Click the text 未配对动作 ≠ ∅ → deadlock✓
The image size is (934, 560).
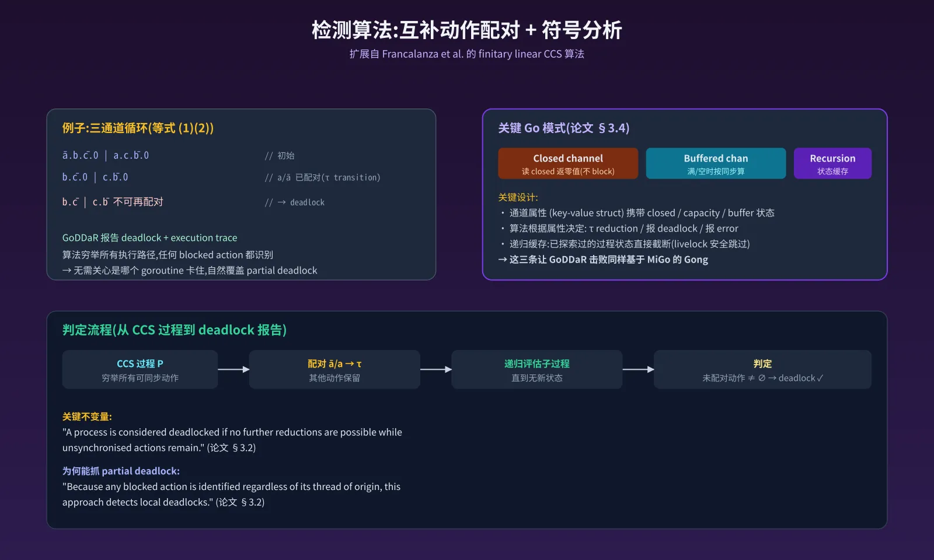pyautogui.click(x=762, y=378)
